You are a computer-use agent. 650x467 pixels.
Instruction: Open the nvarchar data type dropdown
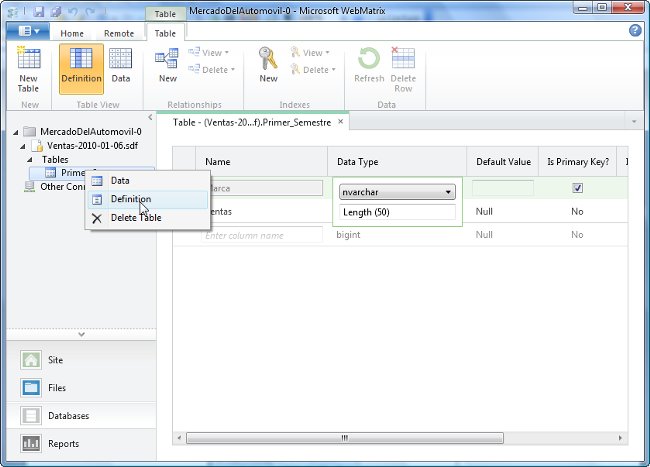tap(397, 192)
